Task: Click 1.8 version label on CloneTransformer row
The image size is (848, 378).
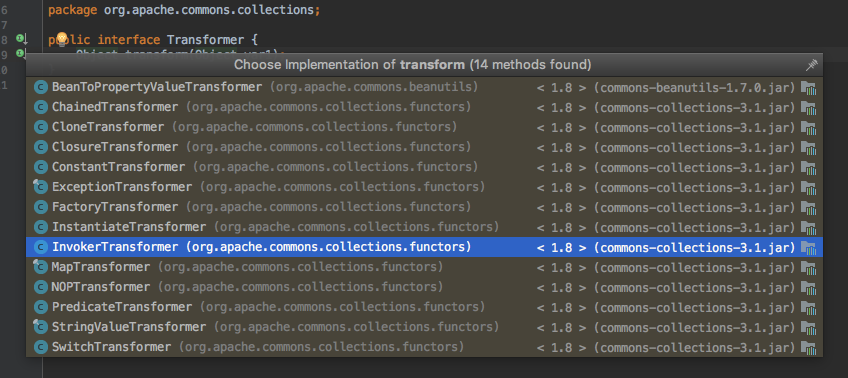Action: 562,127
